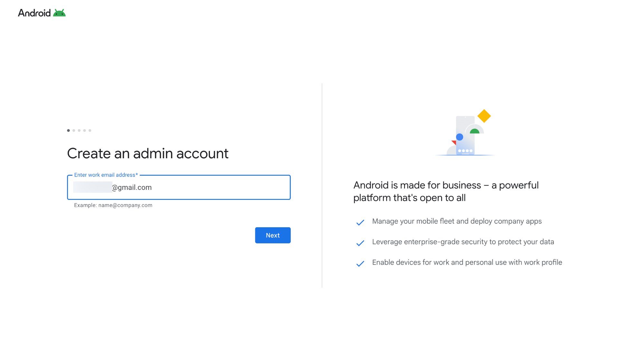Click checkmark beside Manage your mobile fleet
644x342 pixels.
(x=360, y=222)
